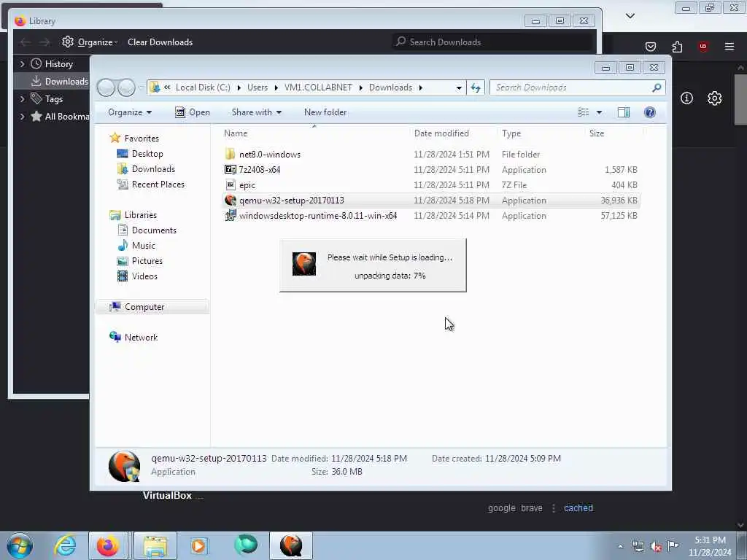
Task: Click the Library Search Downloads field
Action: tap(492, 42)
